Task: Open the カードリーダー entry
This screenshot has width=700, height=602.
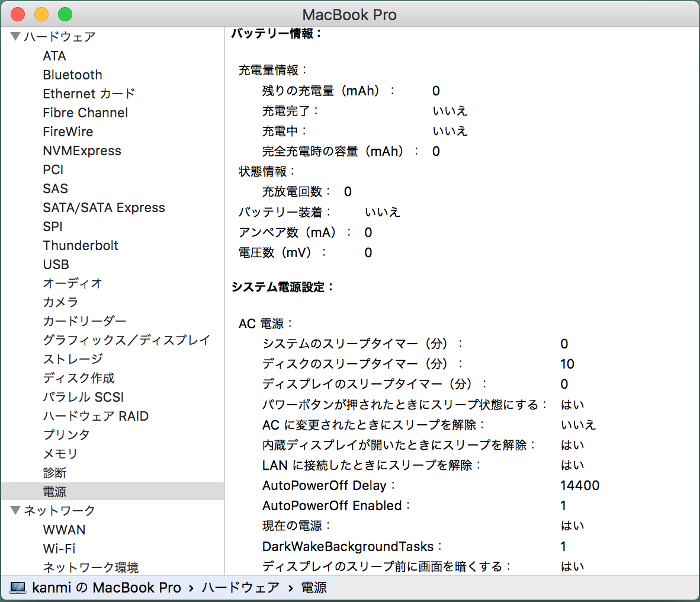Action: click(x=84, y=321)
